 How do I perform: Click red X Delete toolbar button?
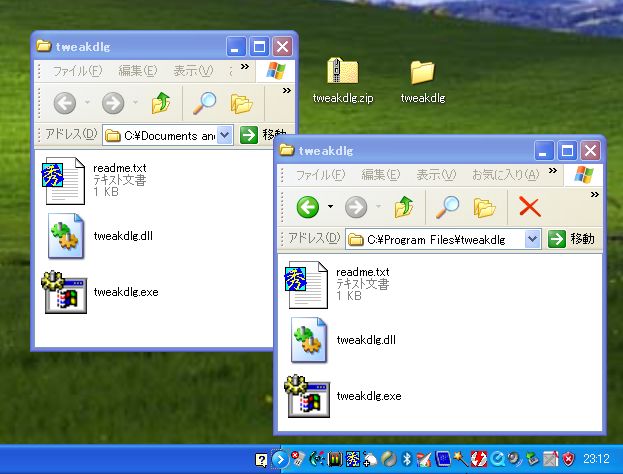pos(530,207)
